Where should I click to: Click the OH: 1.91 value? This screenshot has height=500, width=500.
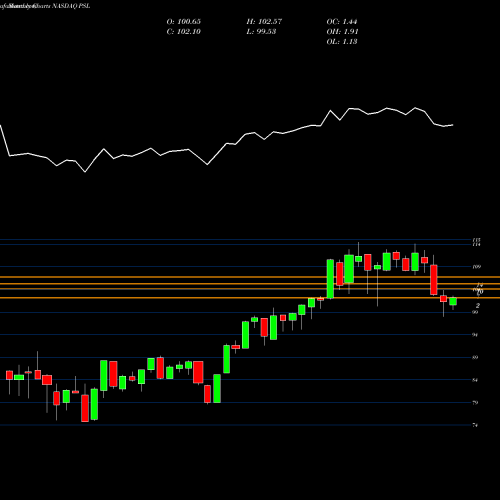[342, 32]
